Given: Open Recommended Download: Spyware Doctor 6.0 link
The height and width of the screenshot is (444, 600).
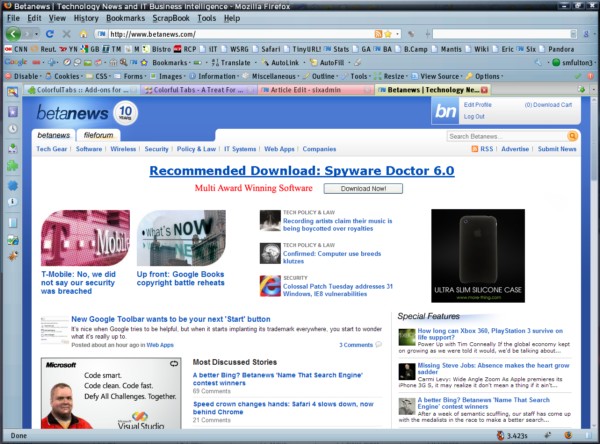Looking at the screenshot, I should (x=302, y=171).
